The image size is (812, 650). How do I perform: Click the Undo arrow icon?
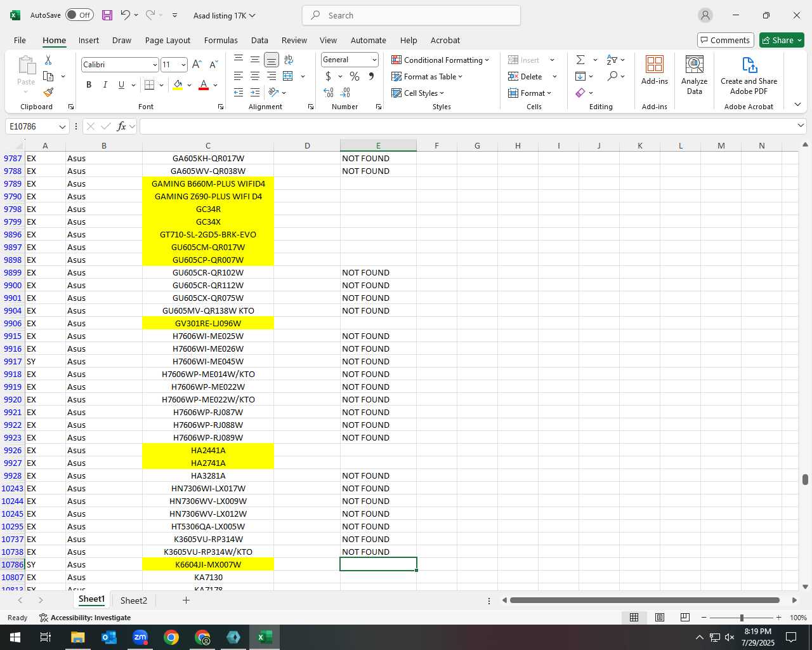(x=126, y=15)
